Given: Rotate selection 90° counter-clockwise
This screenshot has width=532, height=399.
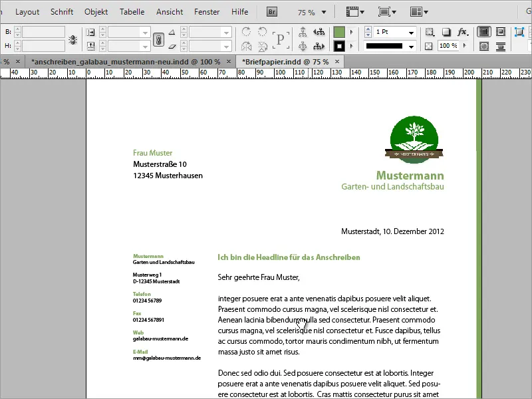Looking at the screenshot, I should [262, 32].
